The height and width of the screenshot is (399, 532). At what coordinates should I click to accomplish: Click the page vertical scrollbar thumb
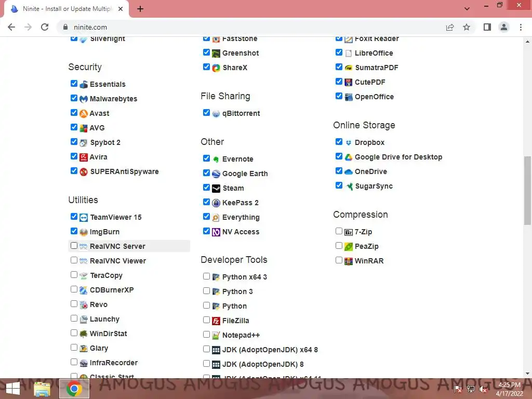[x=527, y=190]
